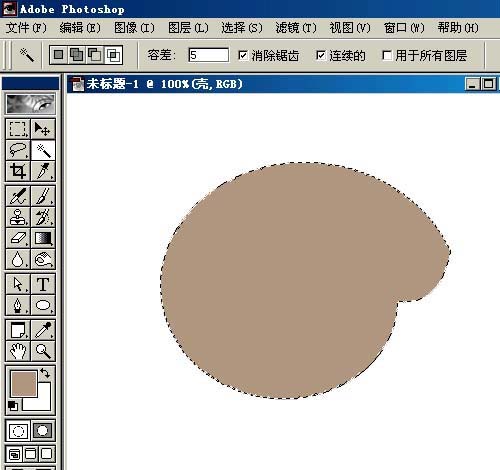Choose the Type tool
This screenshot has width=500, height=470.
[43, 284]
